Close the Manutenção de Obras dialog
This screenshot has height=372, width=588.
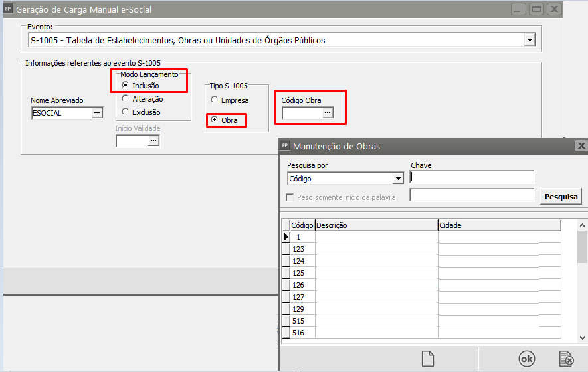(581, 146)
